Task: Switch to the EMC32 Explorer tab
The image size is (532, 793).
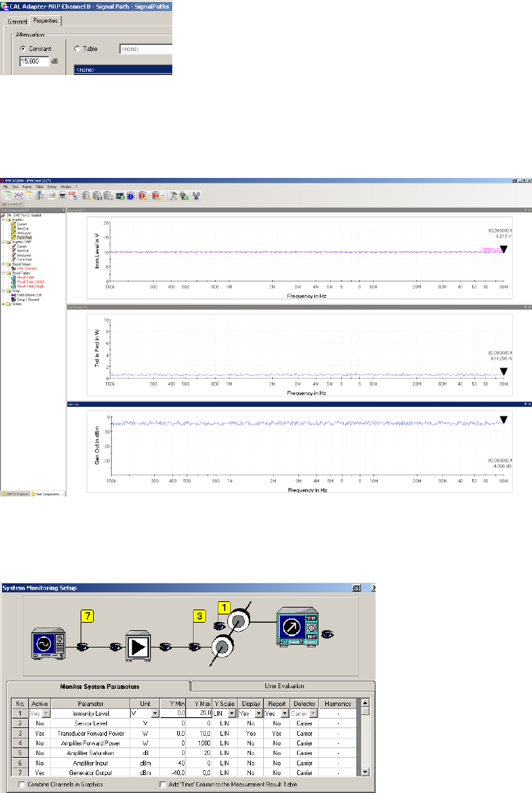Action: coord(16,494)
